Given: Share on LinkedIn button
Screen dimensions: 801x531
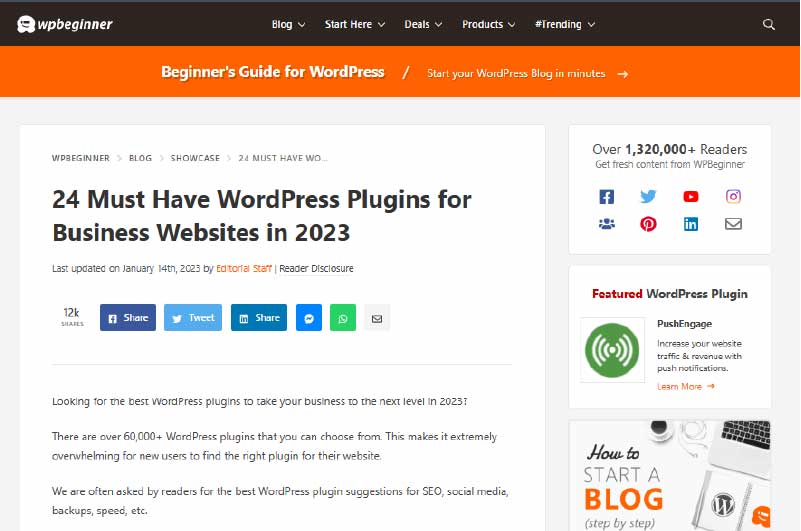Looking at the screenshot, I should tap(259, 317).
